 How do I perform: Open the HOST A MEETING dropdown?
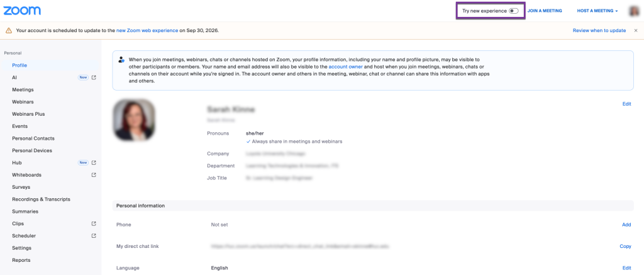coord(597,11)
